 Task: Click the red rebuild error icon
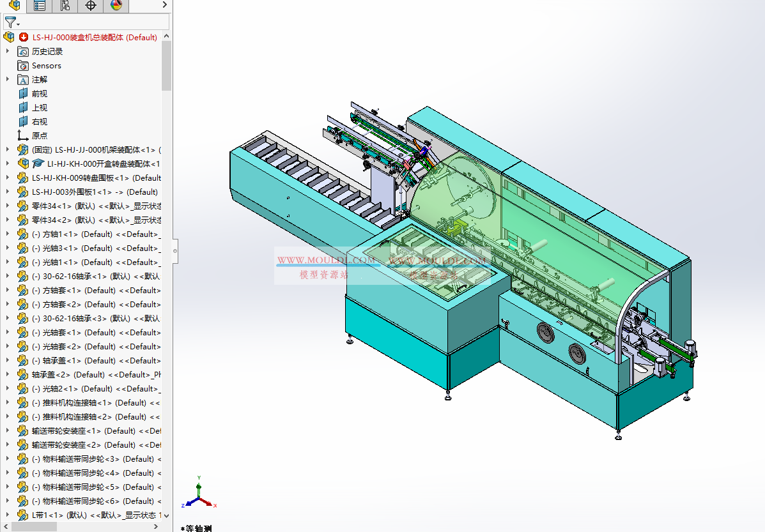coord(24,37)
